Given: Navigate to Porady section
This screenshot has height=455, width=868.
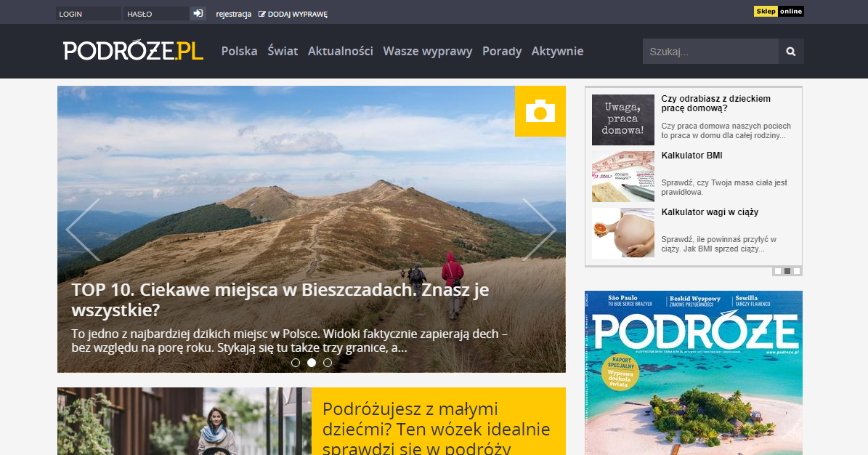Looking at the screenshot, I should [x=502, y=51].
